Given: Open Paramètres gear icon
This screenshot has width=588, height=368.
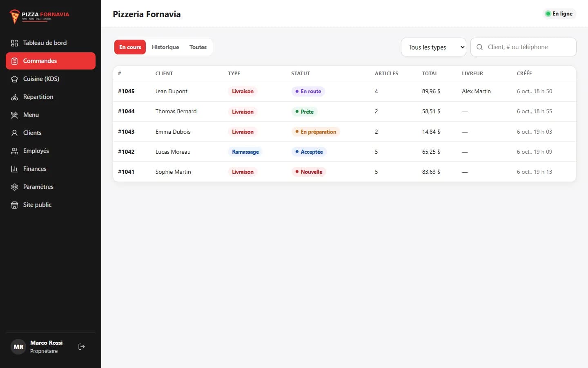Looking at the screenshot, I should pos(14,187).
